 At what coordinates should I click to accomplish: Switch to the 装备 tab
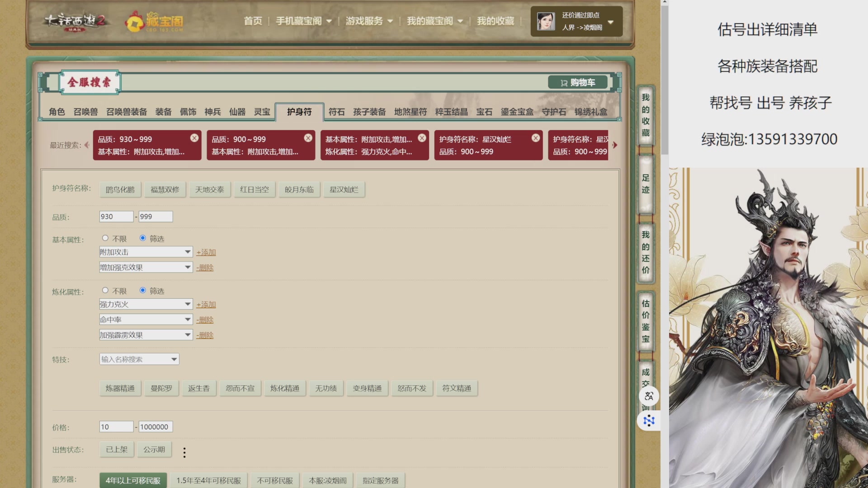[163, 112]
